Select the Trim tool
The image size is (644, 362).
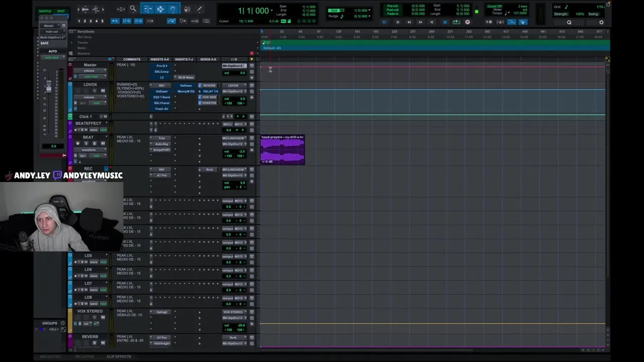click(x=148, y=9)
